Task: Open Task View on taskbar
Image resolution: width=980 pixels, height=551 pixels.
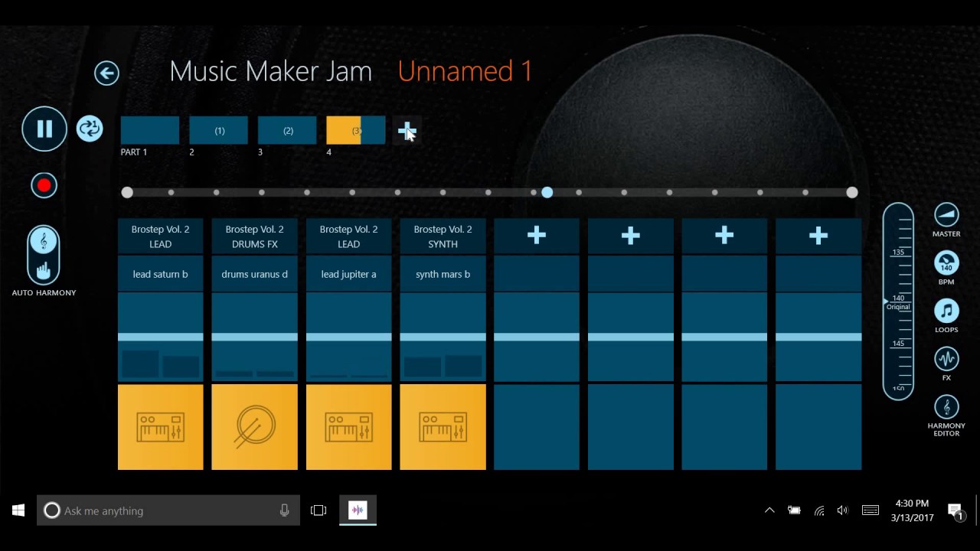Action: point(318,510)
